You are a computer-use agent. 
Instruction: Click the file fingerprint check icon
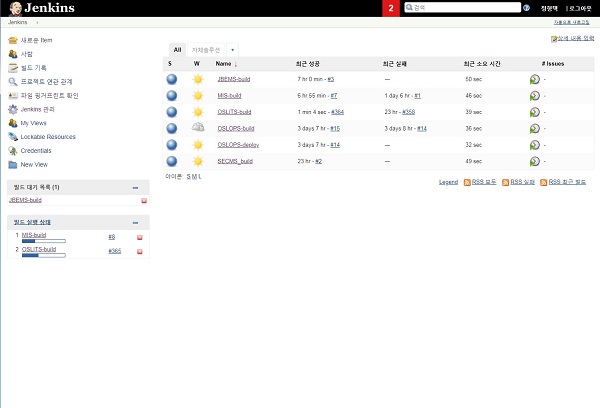pos(13,95)
